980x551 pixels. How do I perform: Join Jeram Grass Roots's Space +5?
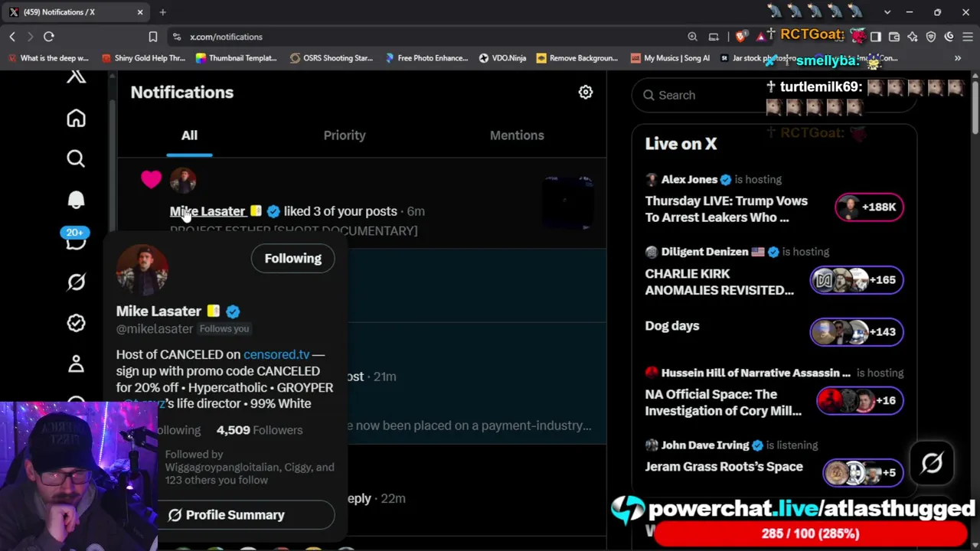(x=863, y=473)
